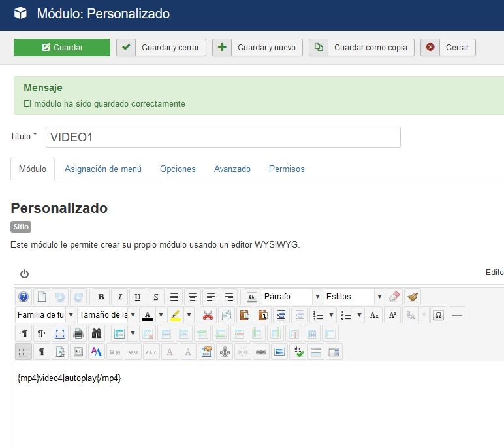Click Guardar y cerrar
Viewport: 504px width, 447px height.
tap(161, 47)
